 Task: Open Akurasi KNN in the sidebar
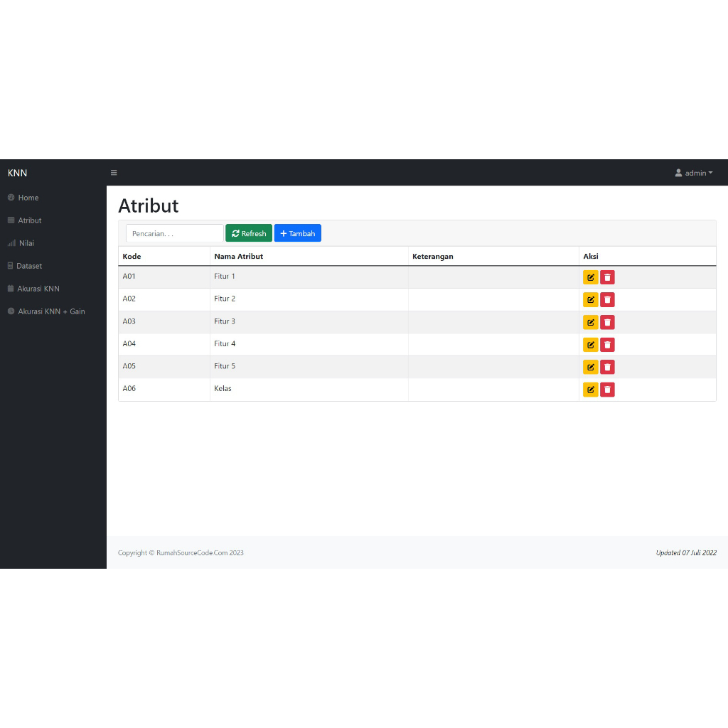(33, 289)
